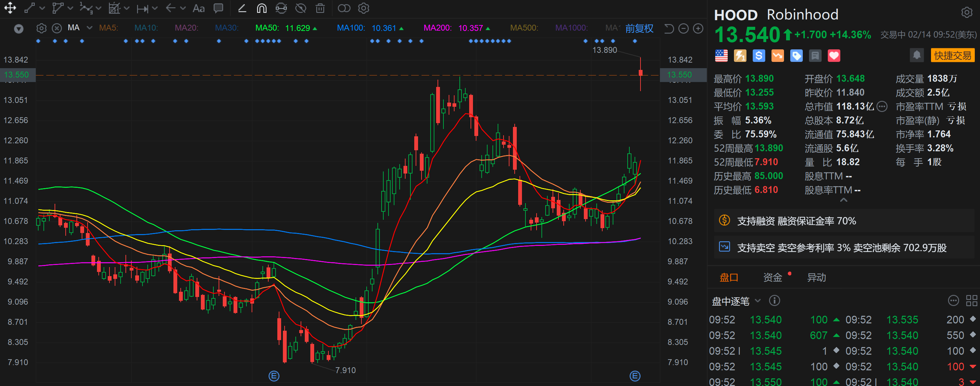Image resolution: width=980 pixels, height=386 pixels.
Task: Toggle hide drawings eye icon
Action: (x=301, y=8)
